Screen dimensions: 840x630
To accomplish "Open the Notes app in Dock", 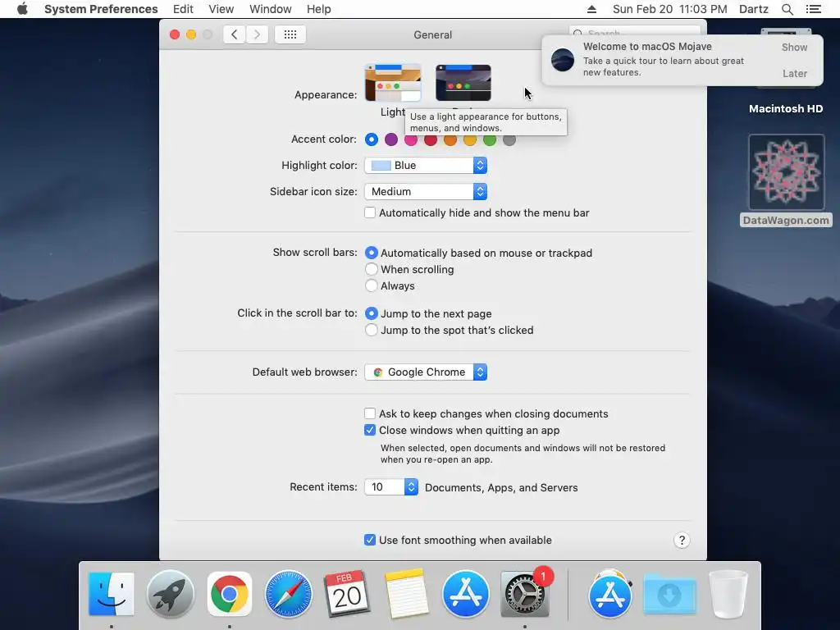I will (407, 594).
